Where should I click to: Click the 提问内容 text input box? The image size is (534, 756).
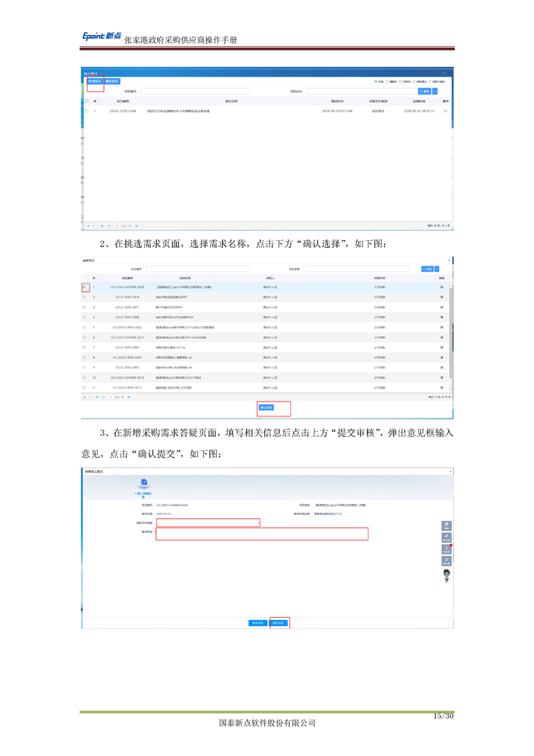[x=261, y=534]
